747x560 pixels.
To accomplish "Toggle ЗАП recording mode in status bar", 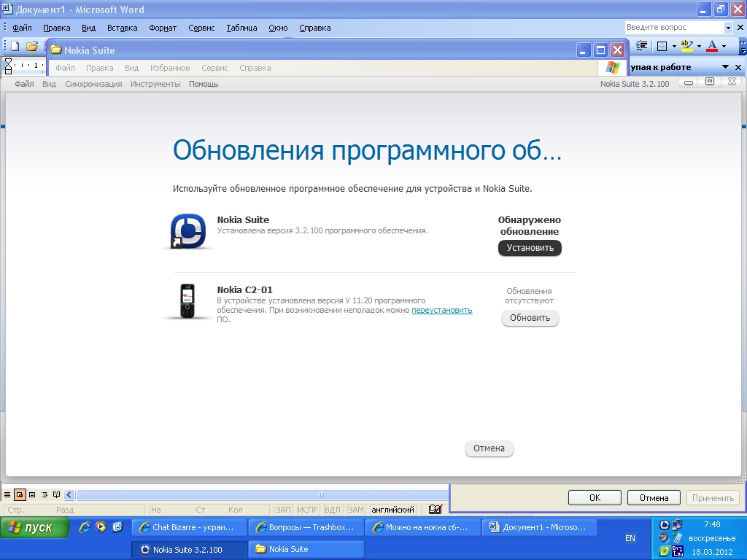I will (283, 510).
